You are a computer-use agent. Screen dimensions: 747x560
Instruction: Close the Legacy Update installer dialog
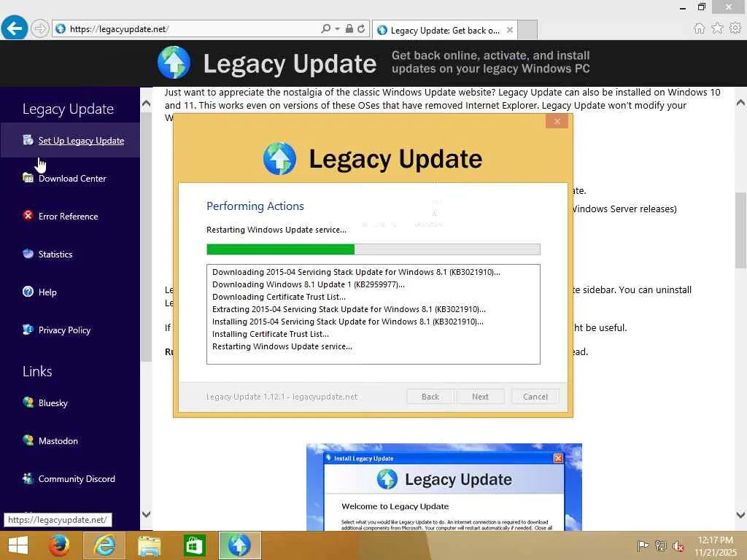557,122
